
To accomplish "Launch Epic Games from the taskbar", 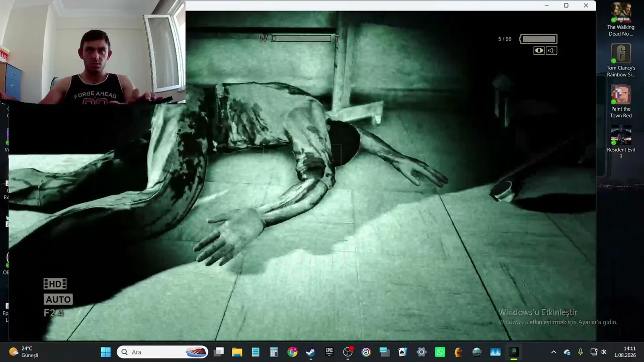I will (x=329, y=352).
